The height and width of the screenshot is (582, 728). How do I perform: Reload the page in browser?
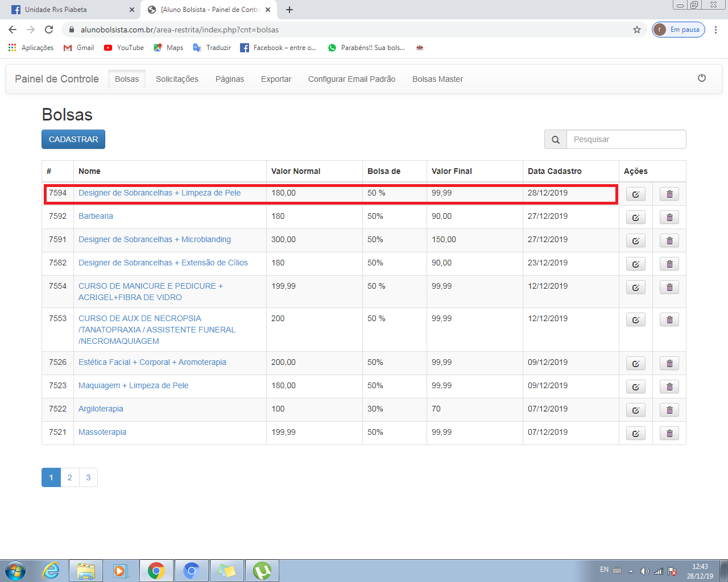click(49, 30)
